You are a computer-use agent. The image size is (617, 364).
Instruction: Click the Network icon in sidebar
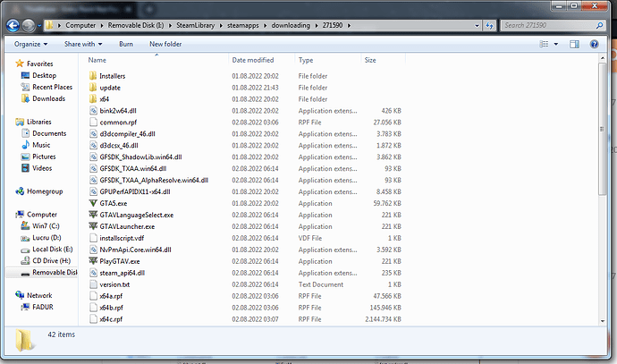click(20, 295)
